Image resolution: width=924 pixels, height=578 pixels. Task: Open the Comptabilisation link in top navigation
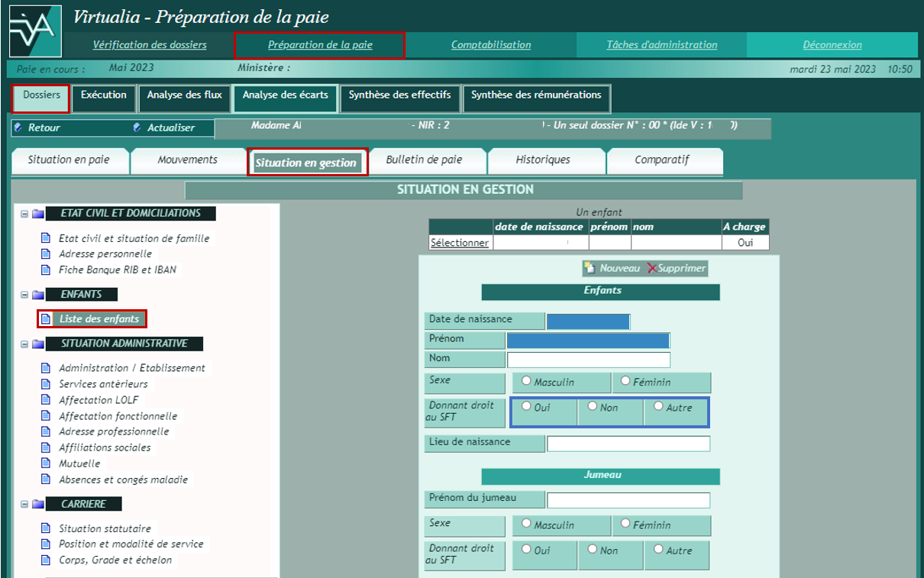click(x=491, y=45)
